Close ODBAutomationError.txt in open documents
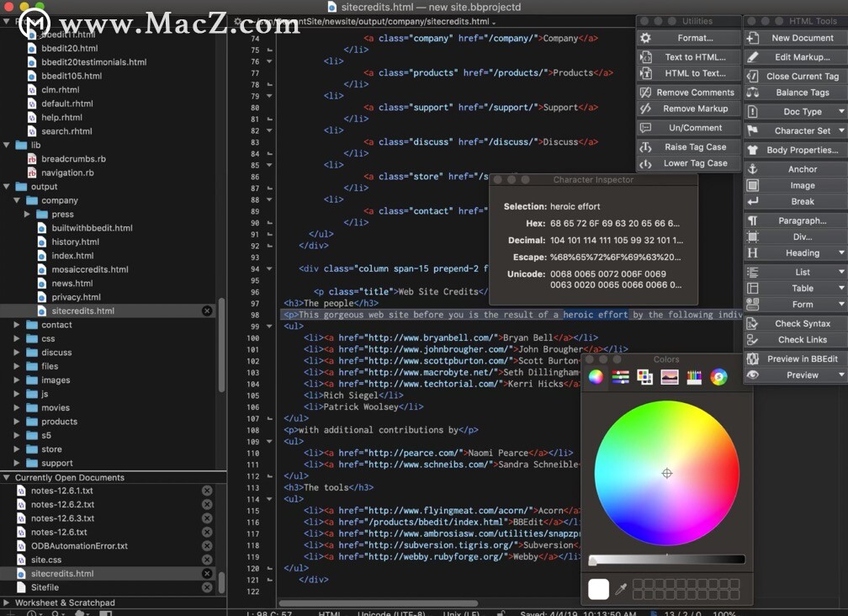 pos(207,545)
